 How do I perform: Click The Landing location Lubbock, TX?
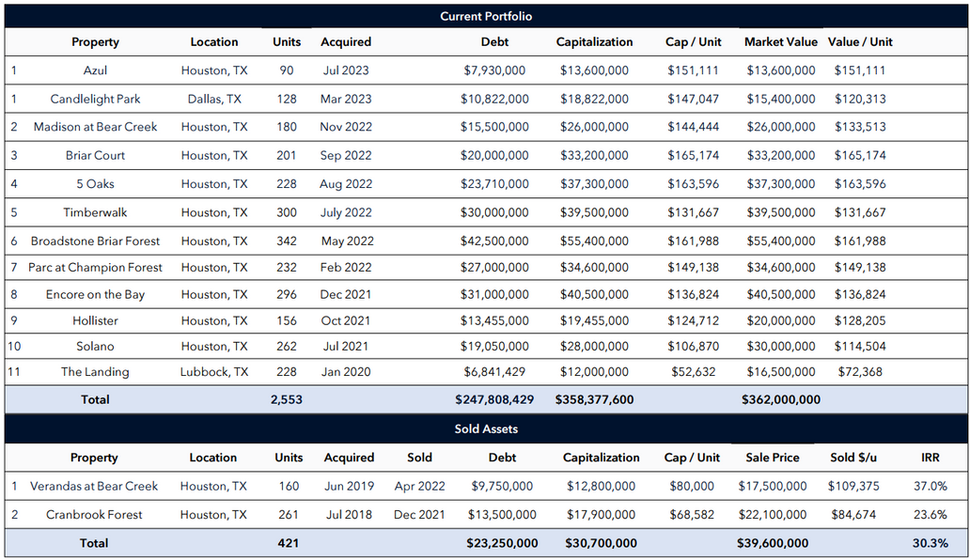click(x=214, y=372)
